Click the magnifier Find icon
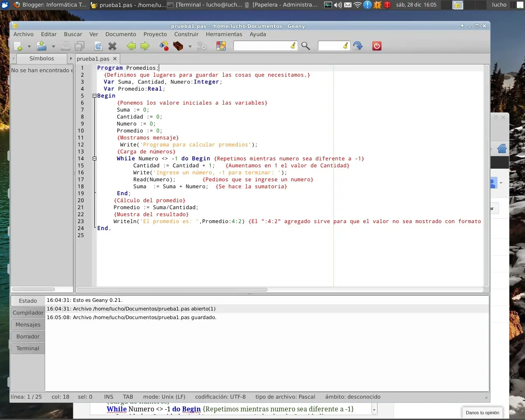The height and width of the screenshot is (420, 525). point(306,46)
